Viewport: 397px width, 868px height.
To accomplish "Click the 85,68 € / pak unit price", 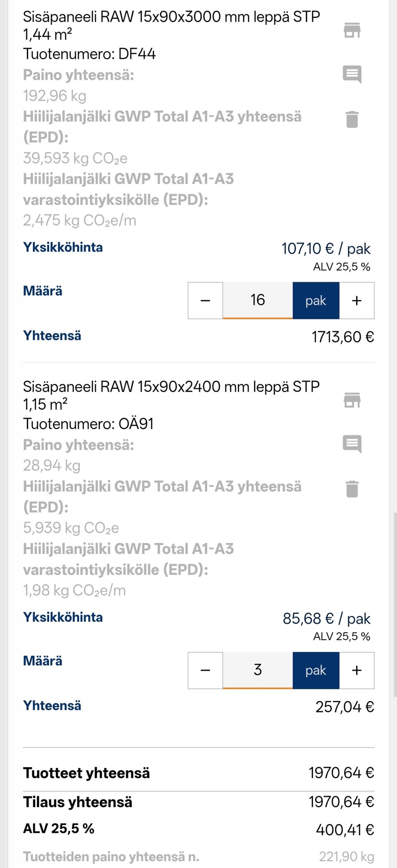I will (326, 619).
